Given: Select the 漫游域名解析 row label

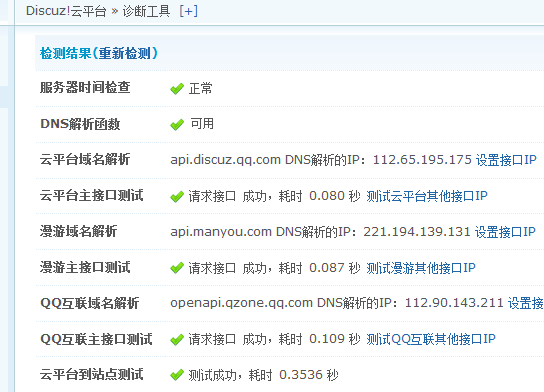Looking at the screenshot, I should point(78,231).
